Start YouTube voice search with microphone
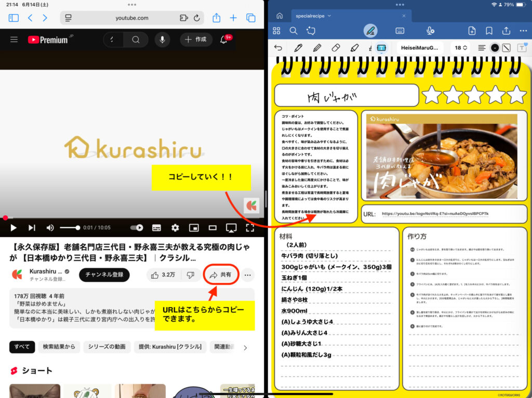Screen dimensions: 532x398 click(x=163, y=39)
